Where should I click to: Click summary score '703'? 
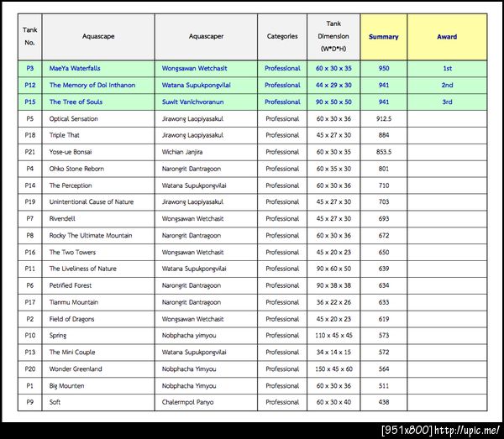pos(384,202)
